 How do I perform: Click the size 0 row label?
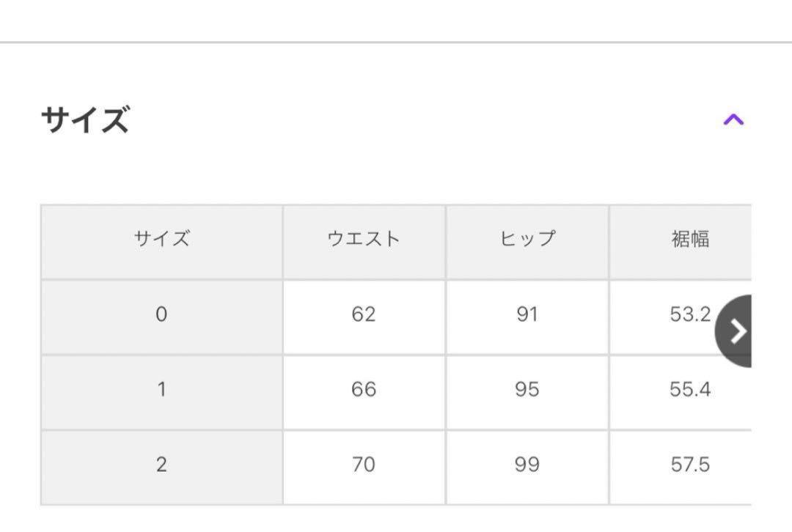pyautogui.click(x=161, y=315)
